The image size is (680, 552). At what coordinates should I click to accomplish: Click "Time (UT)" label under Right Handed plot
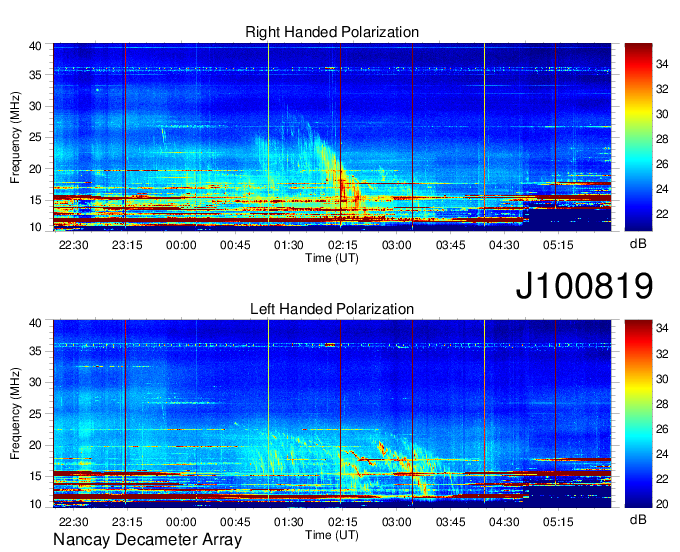[x=332, y=258]
